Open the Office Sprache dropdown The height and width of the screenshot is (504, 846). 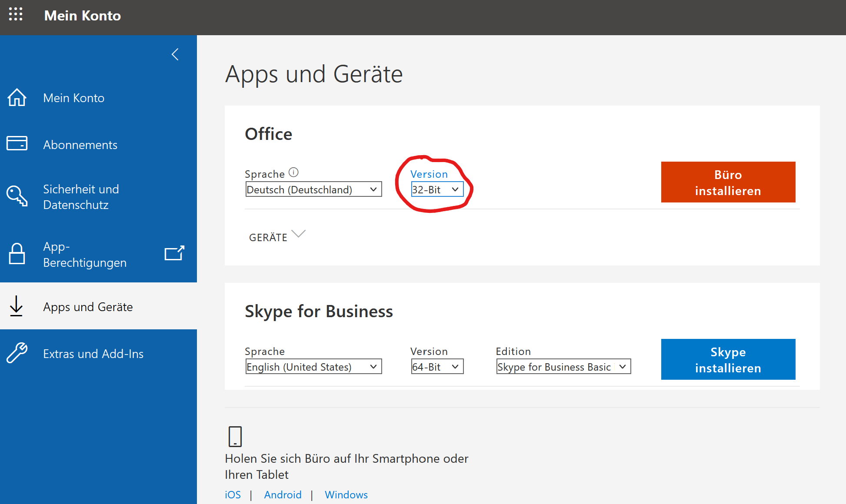(x=313, y=189)
